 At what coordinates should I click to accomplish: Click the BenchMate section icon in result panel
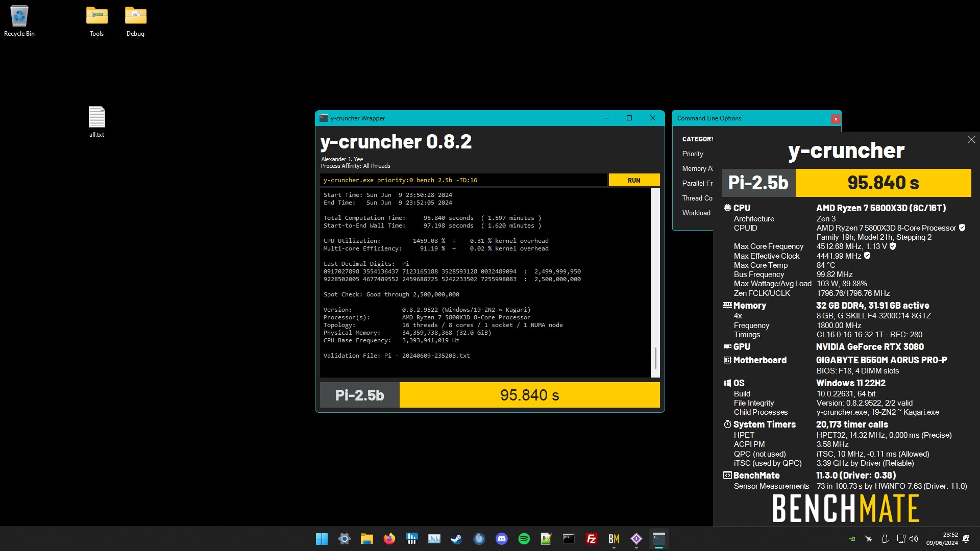point(727,475)
